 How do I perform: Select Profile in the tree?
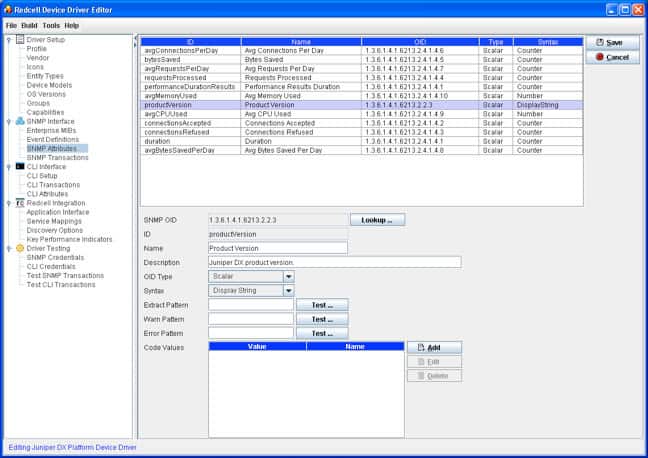click(x=36, y=49)
